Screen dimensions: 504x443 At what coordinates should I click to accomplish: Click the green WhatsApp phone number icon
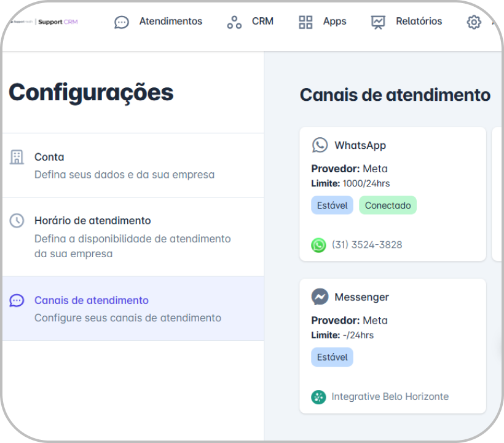click(318, 245)
